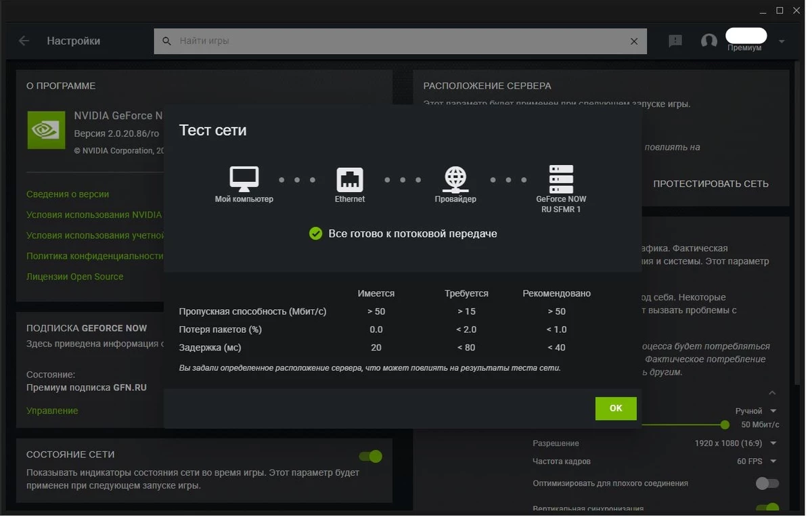Viewport: 812px width, 517px height.
Task: Open the feedback notification icon
Action: [675, 41]
